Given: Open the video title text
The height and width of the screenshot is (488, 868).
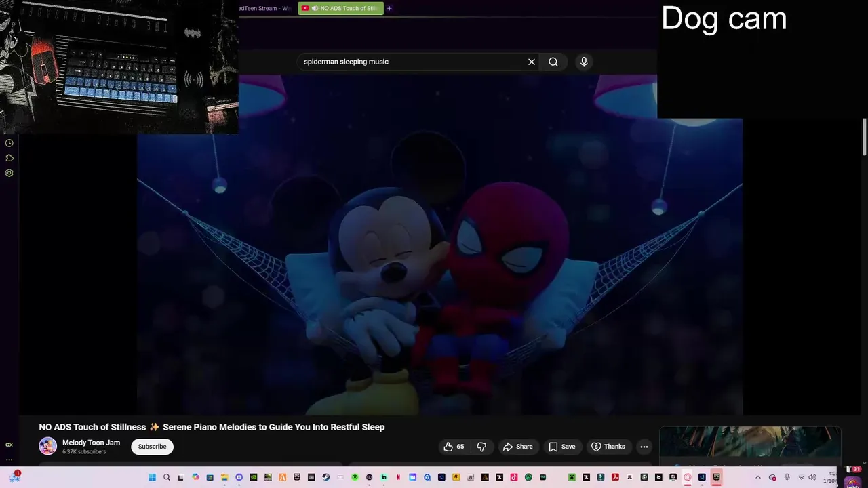Looking at the screenshot, I should pos(212,427).
